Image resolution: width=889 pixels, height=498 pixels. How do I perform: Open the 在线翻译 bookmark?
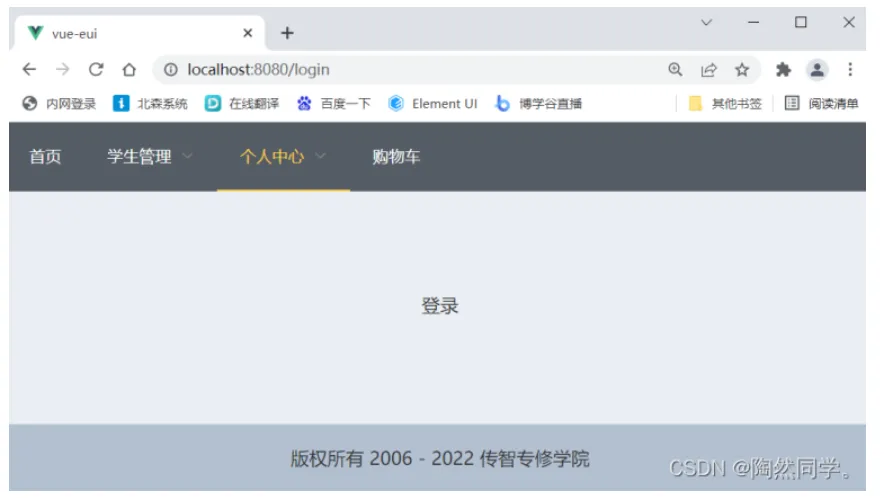242,103
